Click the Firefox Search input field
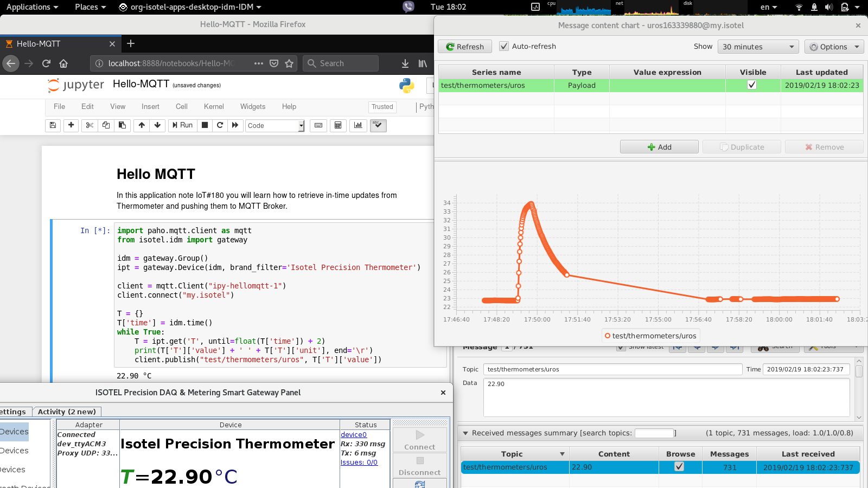 pos(341,63)
